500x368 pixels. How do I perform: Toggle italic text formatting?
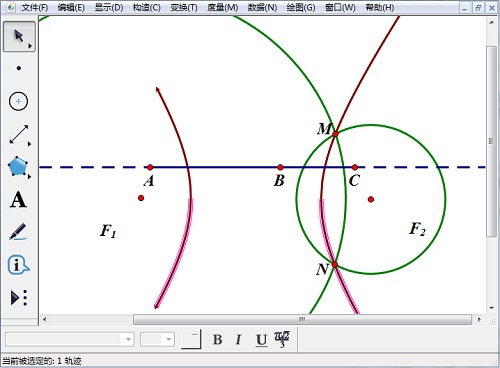pyautogui.click(x=238, y=340)
